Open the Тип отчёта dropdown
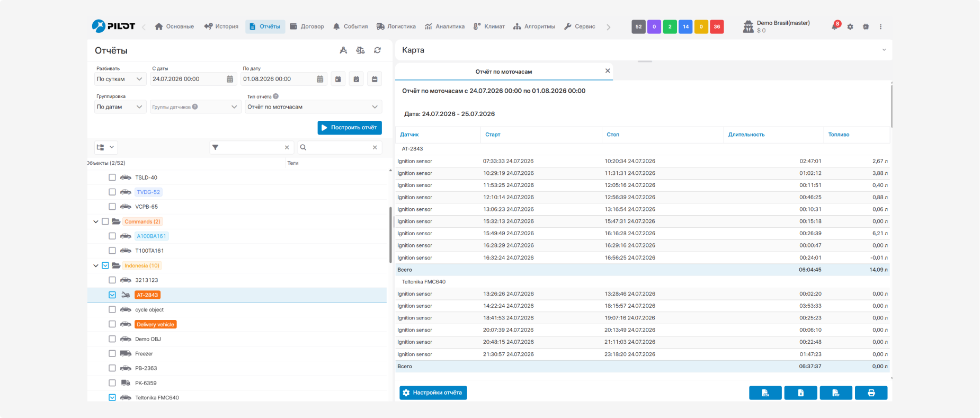This screenshot has height=418, width=980. [x=314, y=106]
